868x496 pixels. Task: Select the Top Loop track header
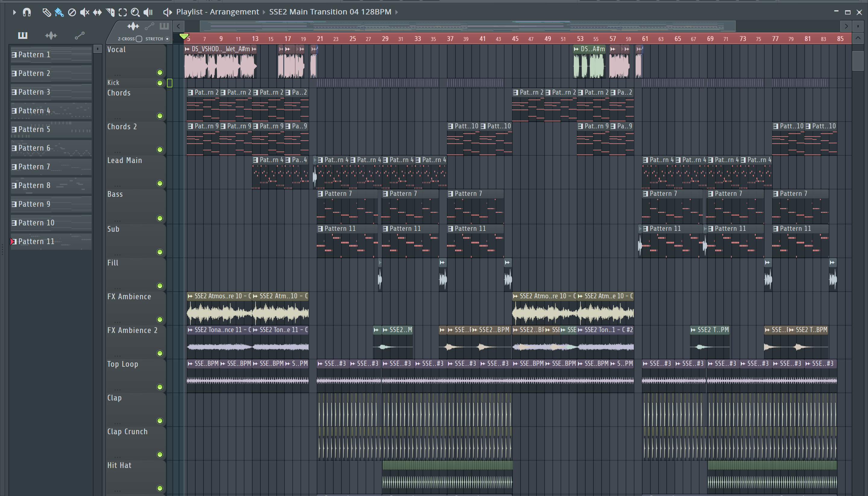pyautogui.click(x=136, y=376)
